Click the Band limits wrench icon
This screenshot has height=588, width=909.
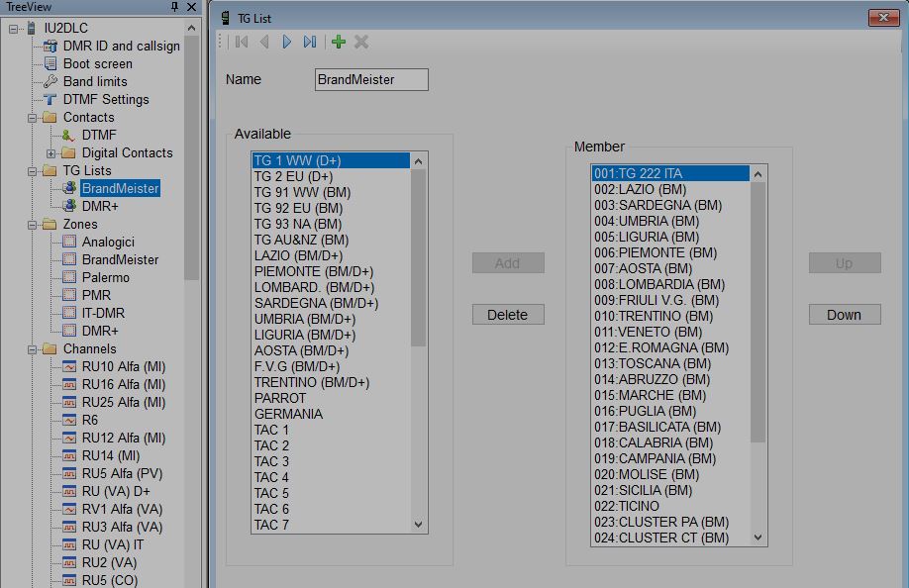click(x=50, y=82)
